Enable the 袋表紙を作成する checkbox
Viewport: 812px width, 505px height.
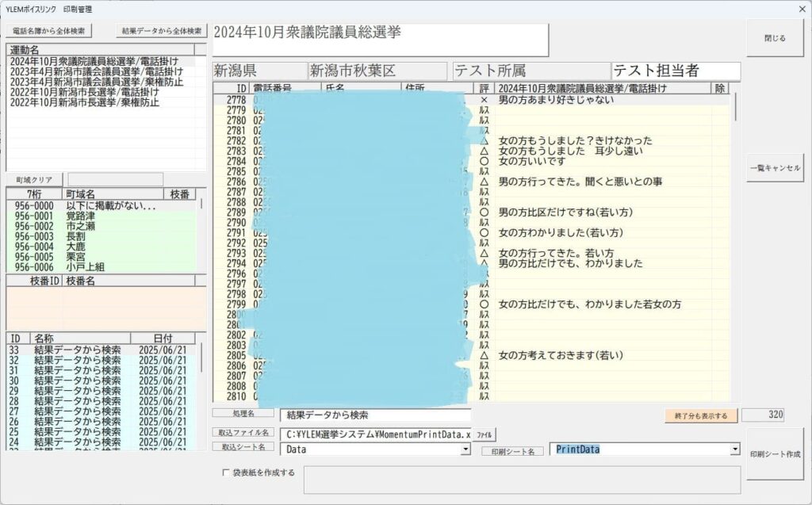tap(227, 472)
